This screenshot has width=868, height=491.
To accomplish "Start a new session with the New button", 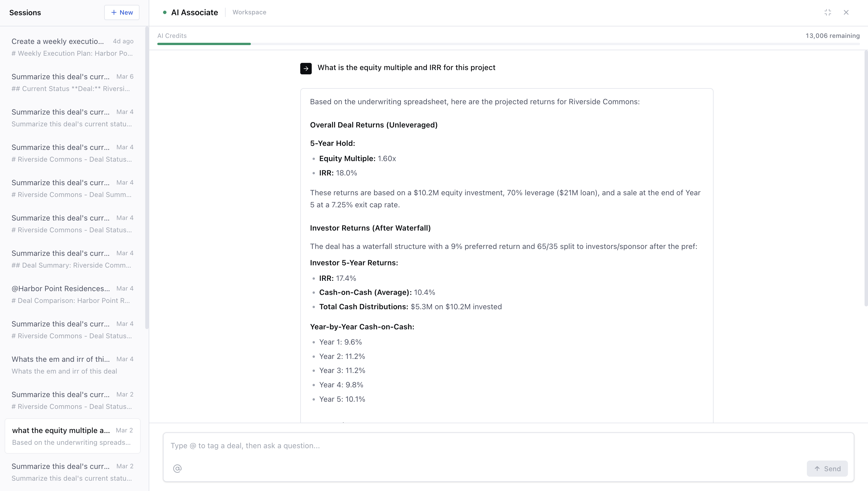I will (x=122, y=12).
